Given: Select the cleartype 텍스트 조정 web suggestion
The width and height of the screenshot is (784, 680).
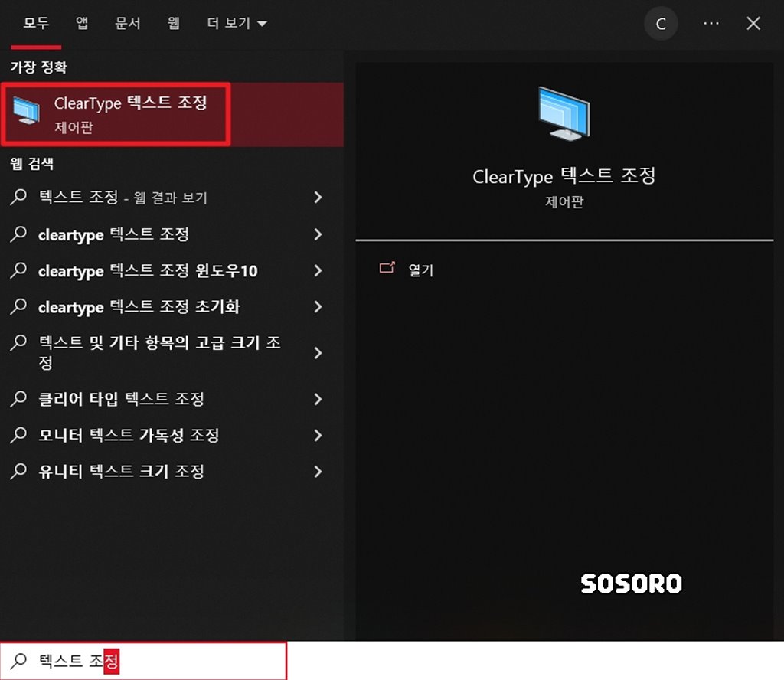Looking at the screenshot, I should pyautogui.click(x=172, y=234).
